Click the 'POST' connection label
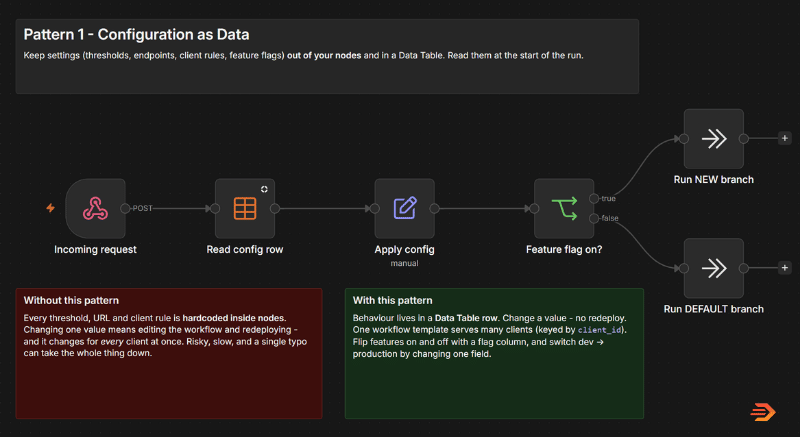 pyautogui.click(x=142, y=208)
